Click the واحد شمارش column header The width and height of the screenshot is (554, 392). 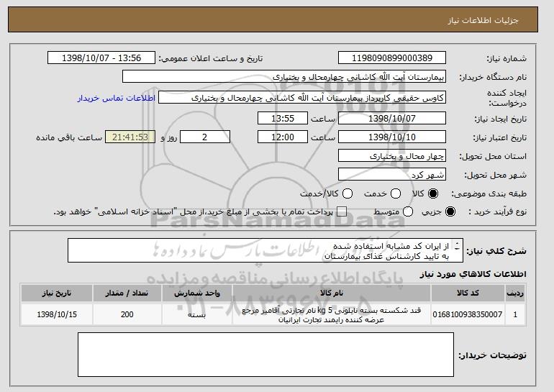coord(197,293)
